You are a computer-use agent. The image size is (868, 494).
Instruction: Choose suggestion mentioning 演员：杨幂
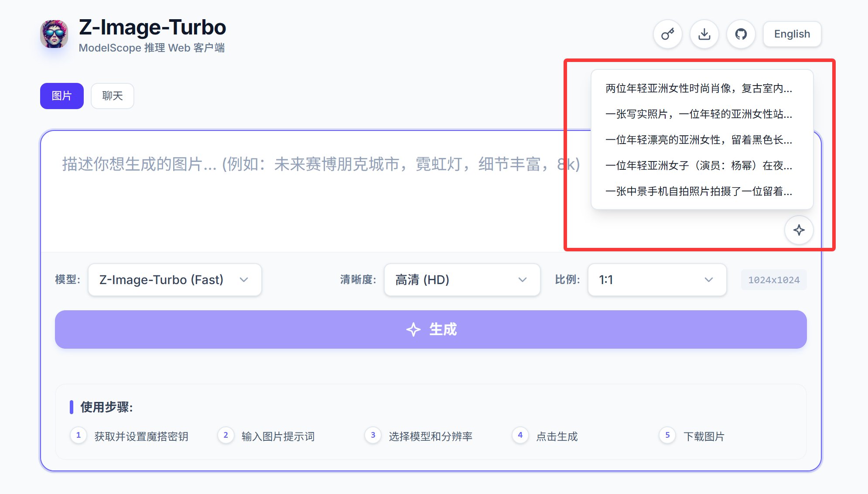699,166
